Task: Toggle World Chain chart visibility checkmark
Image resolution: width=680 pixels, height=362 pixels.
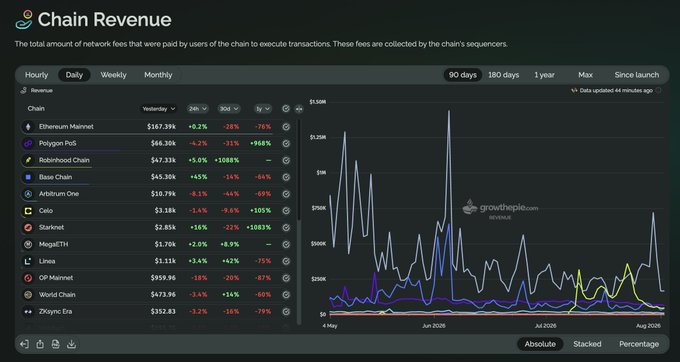Action: [x=286, y=295]
